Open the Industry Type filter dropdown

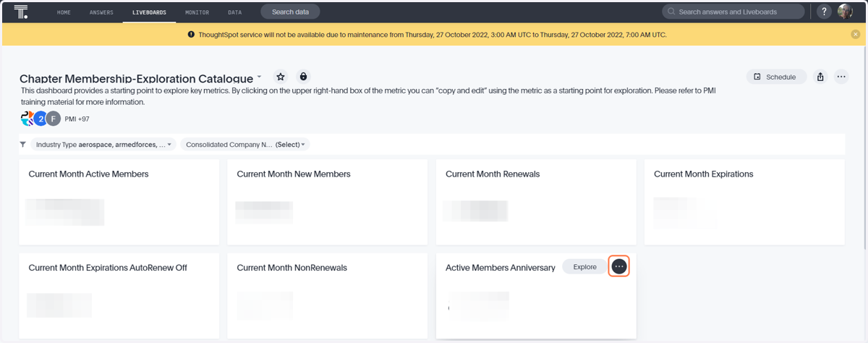click(103, 144)
